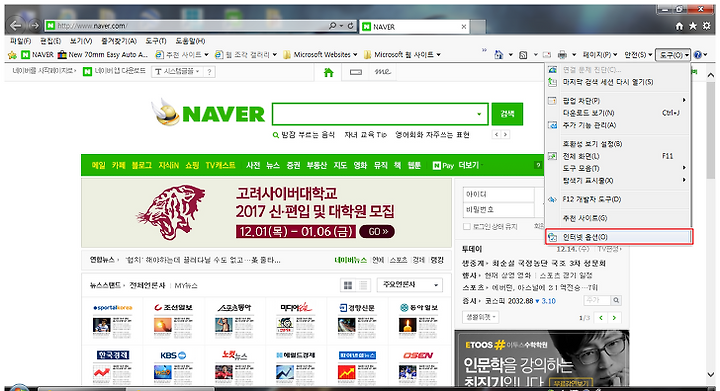
Task: Click the scrollbar up arrow
Action: (x=711, y=75)
